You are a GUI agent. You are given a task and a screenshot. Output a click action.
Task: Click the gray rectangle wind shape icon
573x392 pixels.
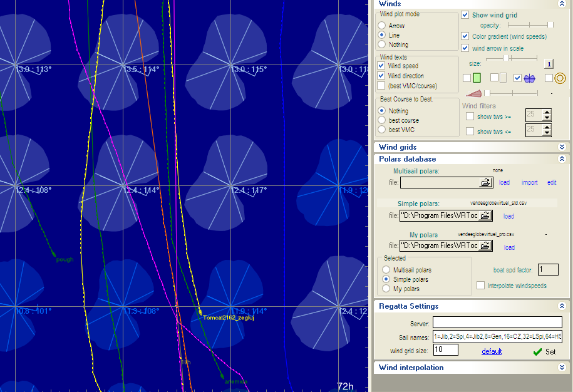[x=503, y=78]
